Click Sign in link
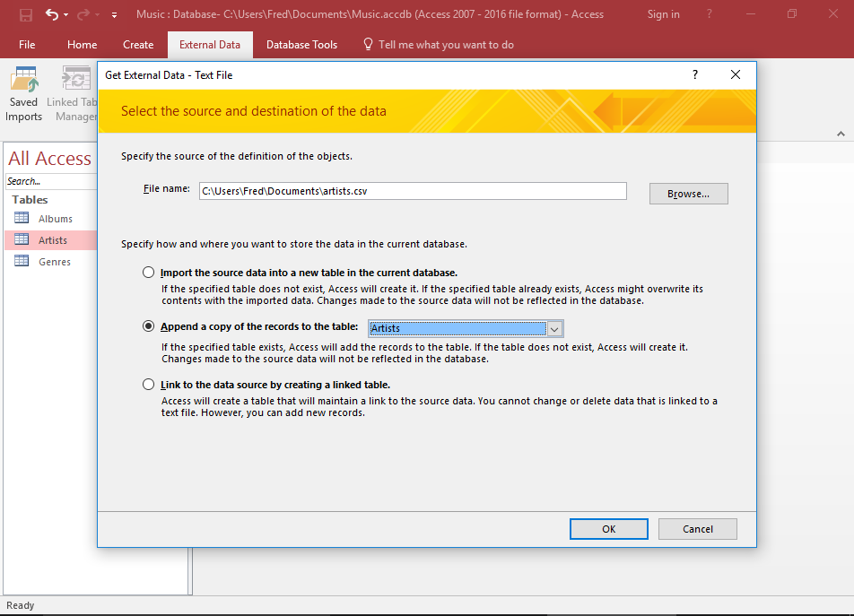854x616 pixels. [664, 14]
